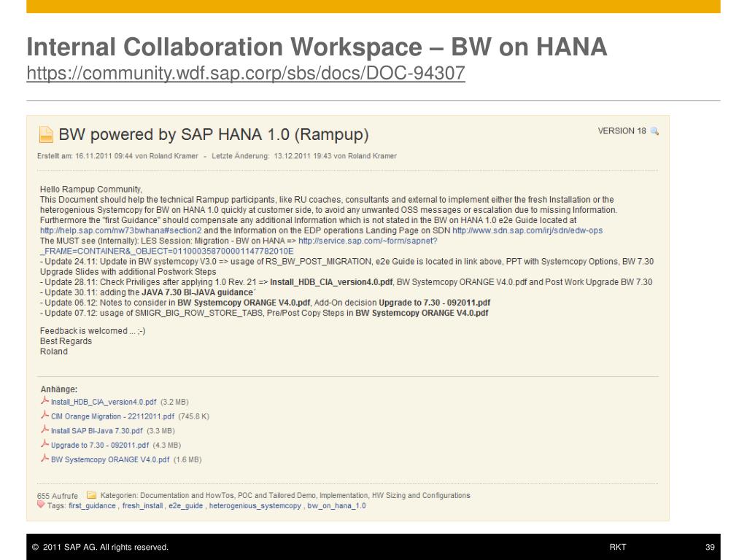Click the 2011 SAP AG copyright notice
The width and height of the screenshot is (747, 560).
100,547
